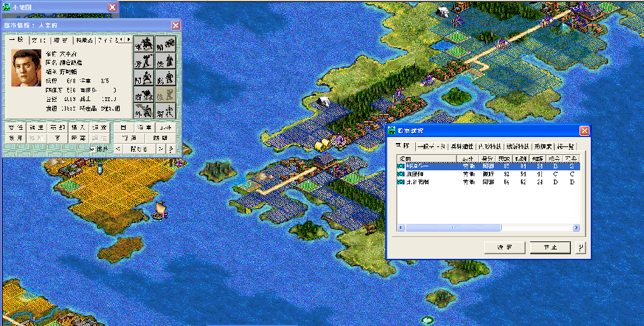Click the lord's portrait in the city info window
This screenshot has width=644, height=326.
coord(27,68)
